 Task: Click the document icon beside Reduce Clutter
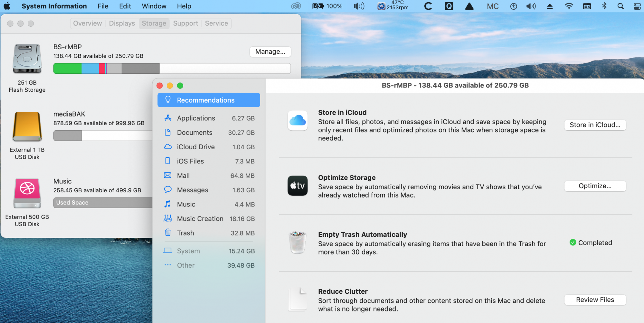click(298, 300)
